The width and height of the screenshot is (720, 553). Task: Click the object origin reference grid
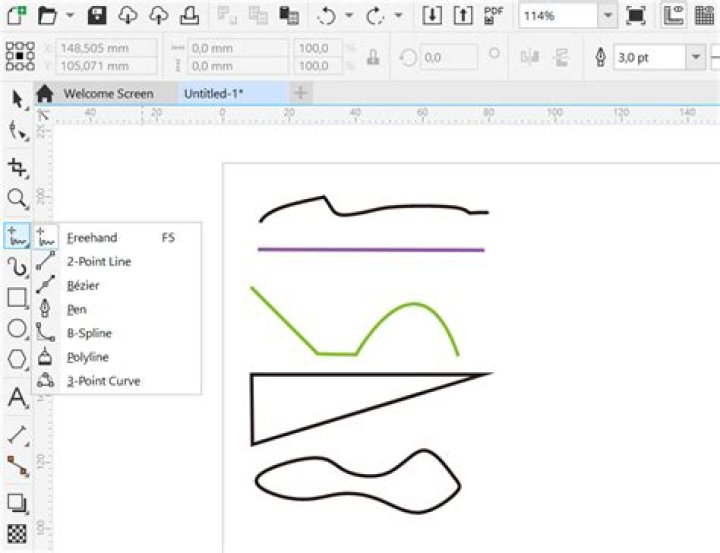click(20, 56)
